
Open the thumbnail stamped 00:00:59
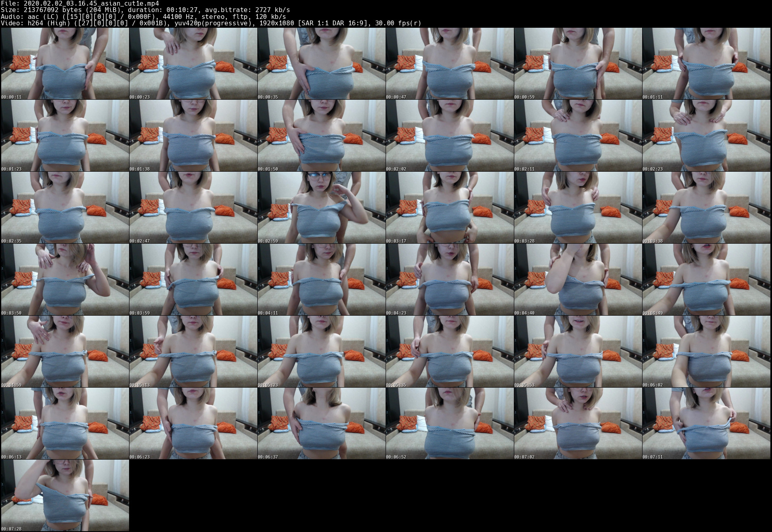[578, 64]
